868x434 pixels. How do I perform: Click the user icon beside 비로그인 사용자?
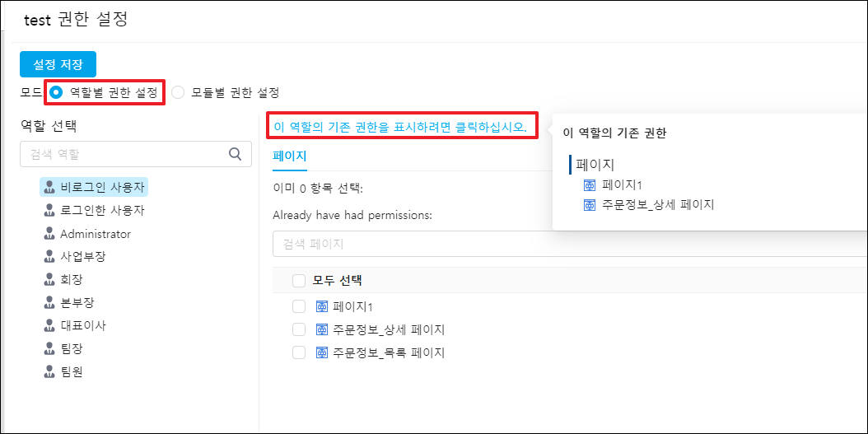click(49, 187)
